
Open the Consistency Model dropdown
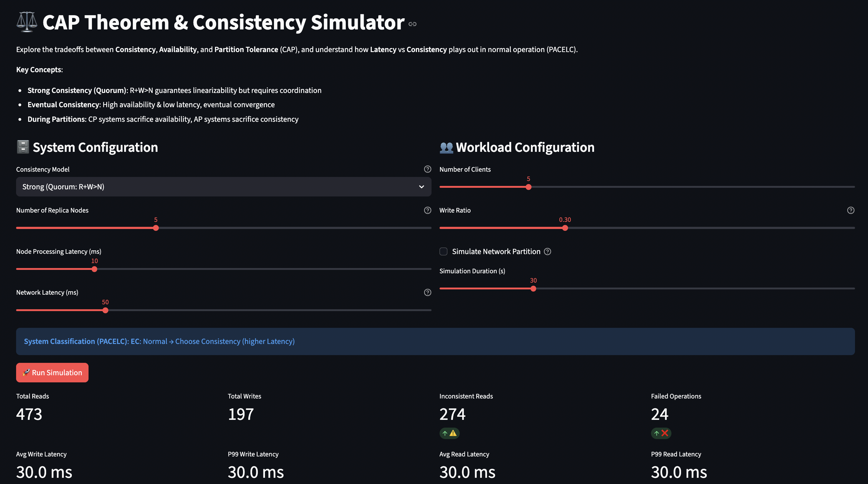(216, 187)
